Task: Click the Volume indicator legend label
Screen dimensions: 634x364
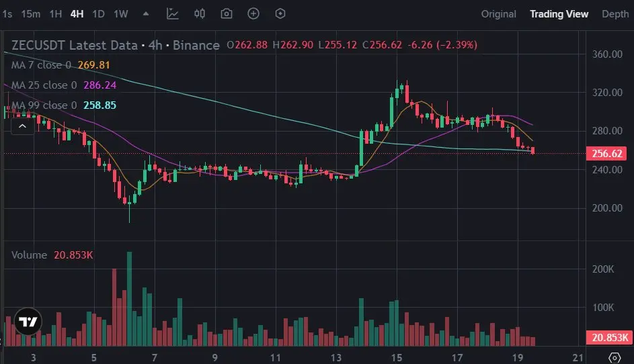Action: (x=29, y=255)
